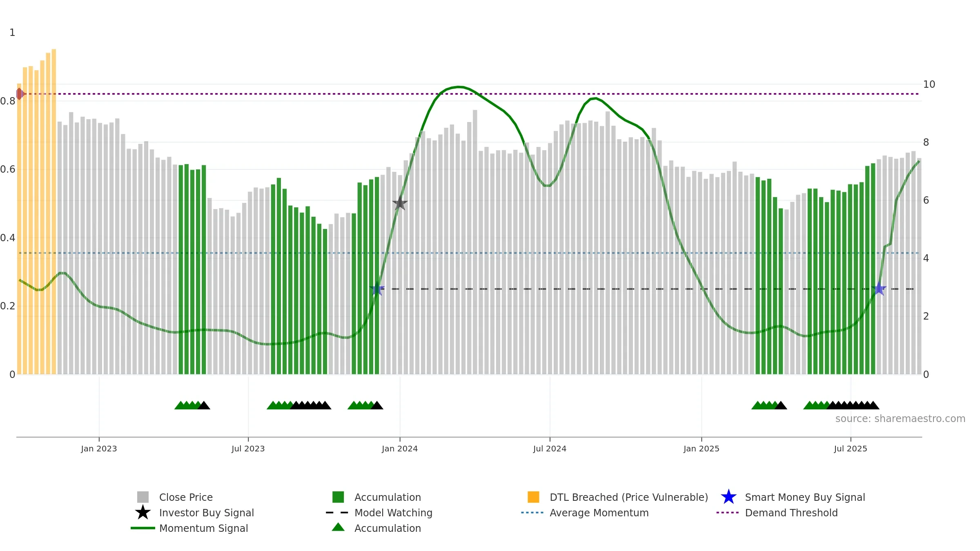The height and width of the screenshot is (551, 980).
Task: Click the blue Smart Money Buy Signal legend star
Action: 728,497
